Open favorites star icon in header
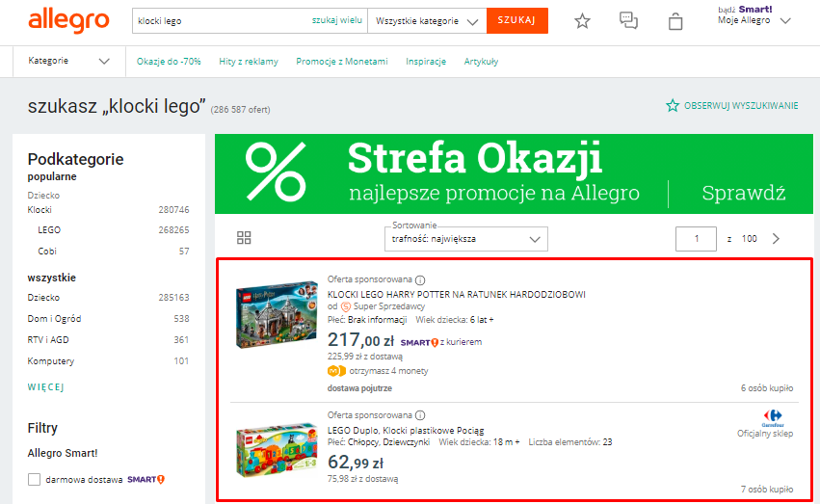Viewport: 820px width, 504px height. (582, 21)
